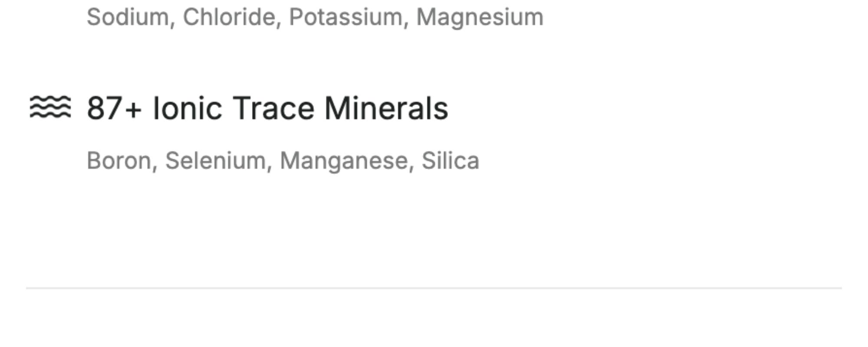Click on the word Manganese
This screenshot has height=347, width=868.
pyautogui.click(x=344, y=161)
